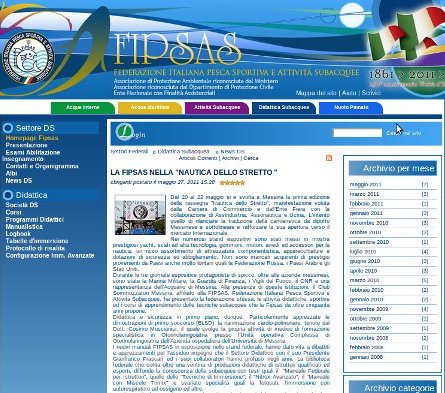Click the Settore DS circle icon

pos(8,128)
